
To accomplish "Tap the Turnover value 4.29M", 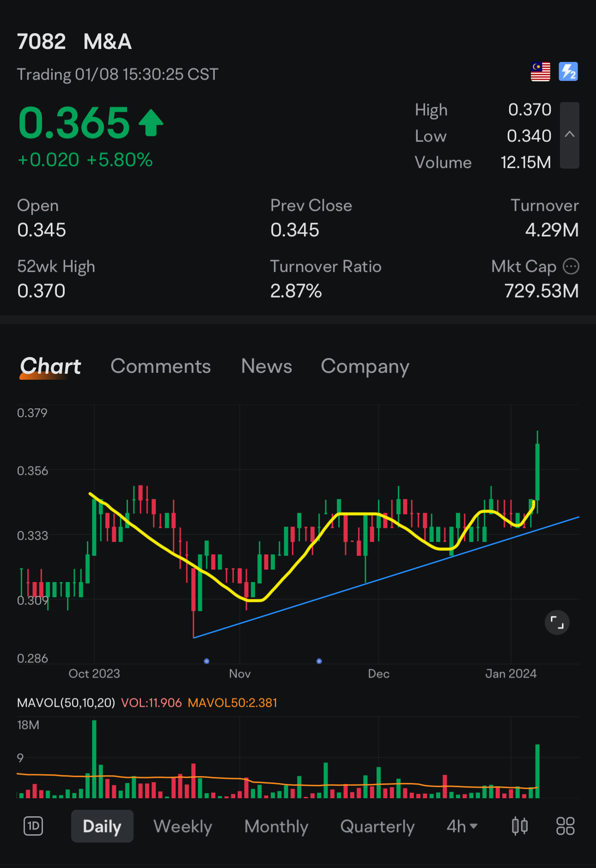I will [552, 230].
